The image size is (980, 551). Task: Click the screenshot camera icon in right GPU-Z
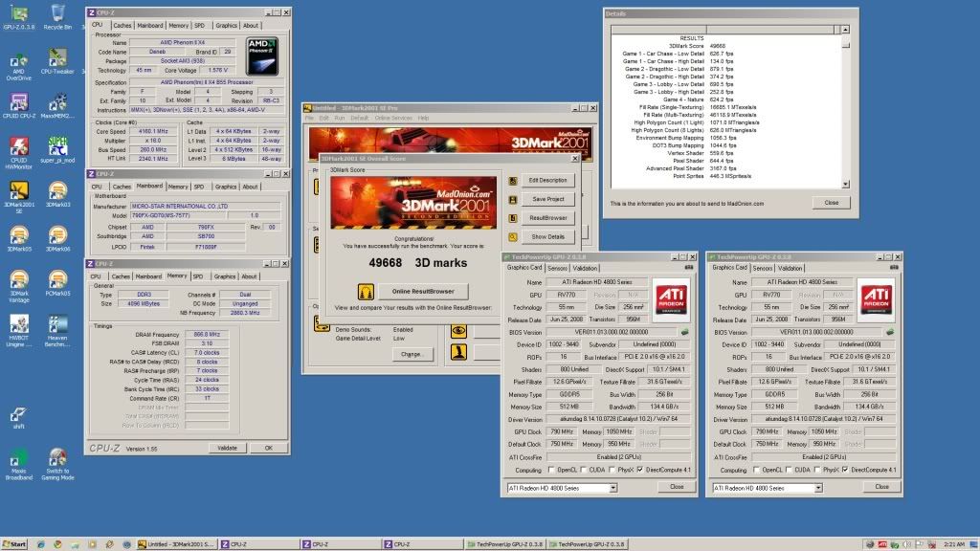tap(894, 268)
